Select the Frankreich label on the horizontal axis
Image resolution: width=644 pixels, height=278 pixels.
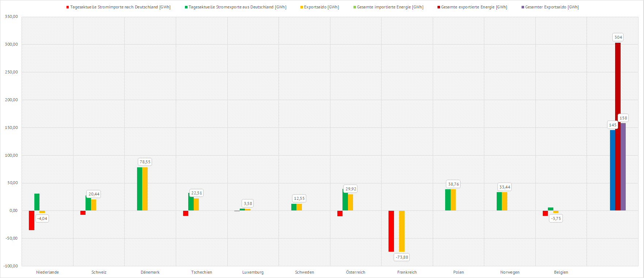(x=407, y=272)
